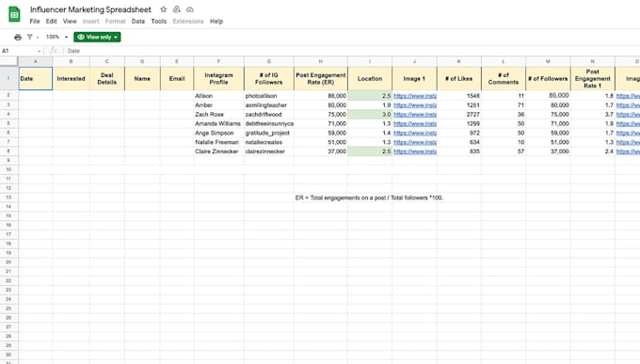Select the cell containing photoallison
The image size is (640, 364).
[x=268, y=96]
